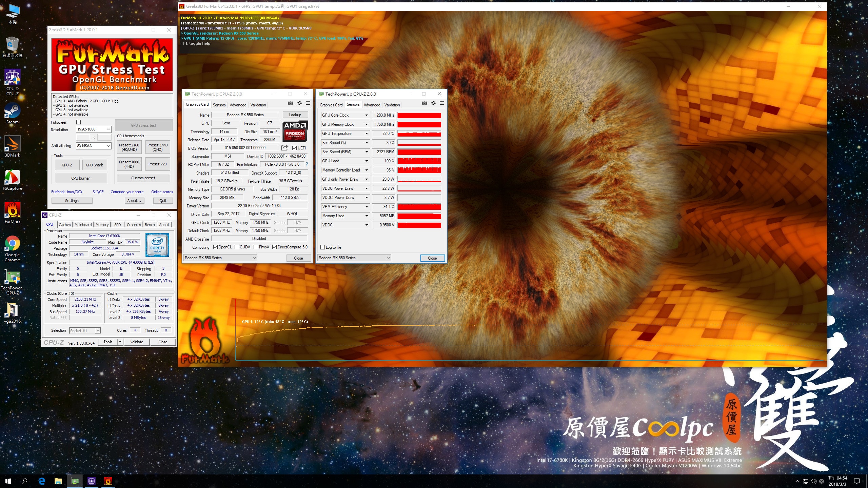Open the 3DMark desktop shortcut
This screenshot has width=868, height=488.
click(13, 146)
